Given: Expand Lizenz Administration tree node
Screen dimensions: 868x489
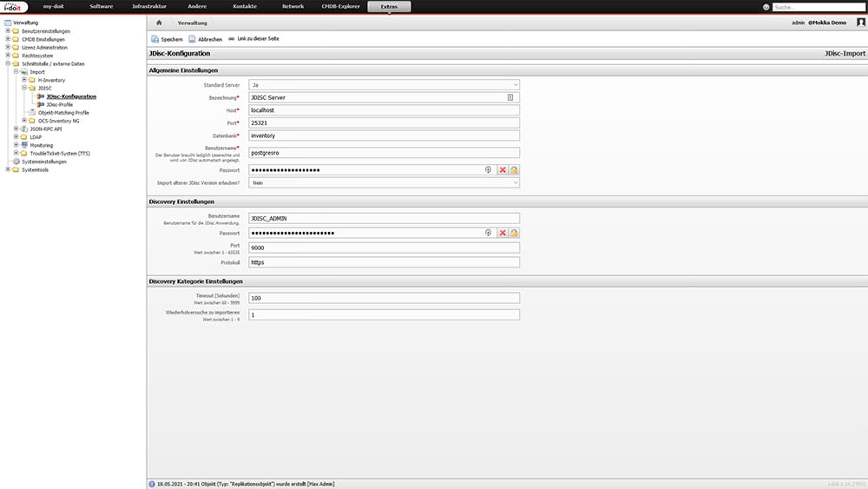Looking at the screenshot, I should coord(8,47).
